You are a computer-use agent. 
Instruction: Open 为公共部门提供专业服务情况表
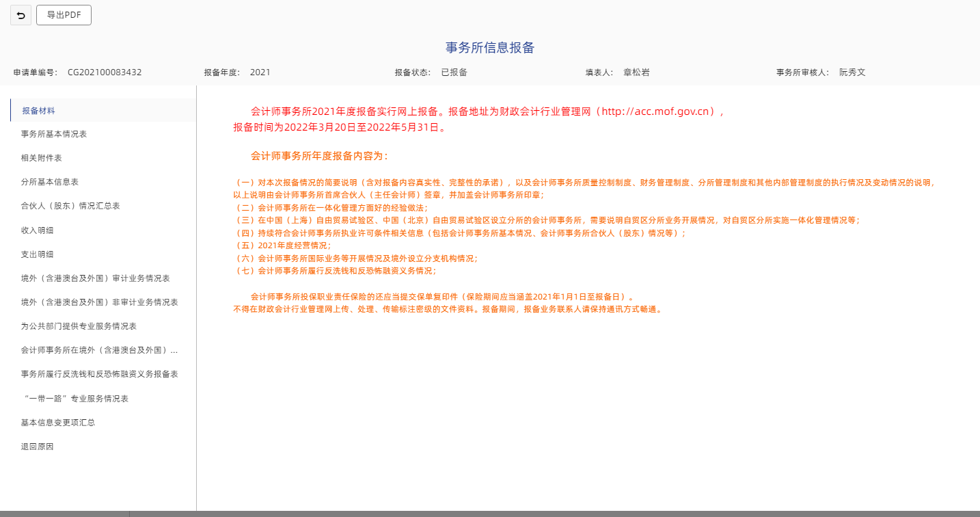point(79,326)
